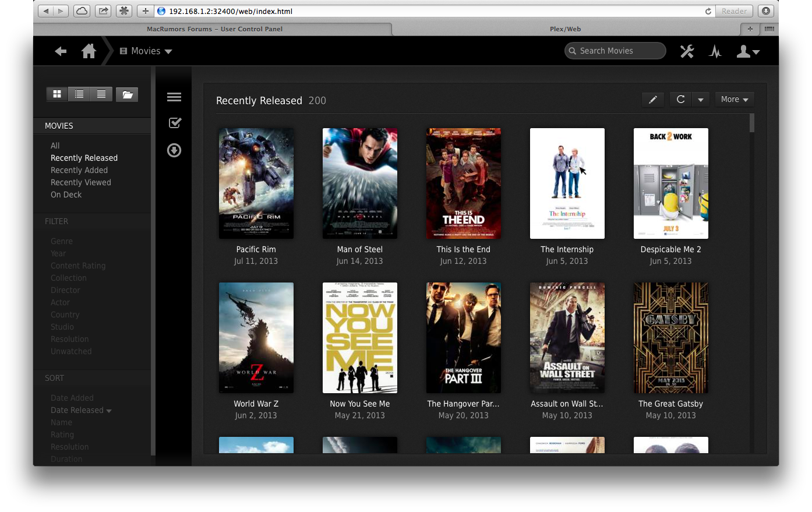Click the pencil edit icon
Screen dimensions: 812x512
click(x=653, y=100)
